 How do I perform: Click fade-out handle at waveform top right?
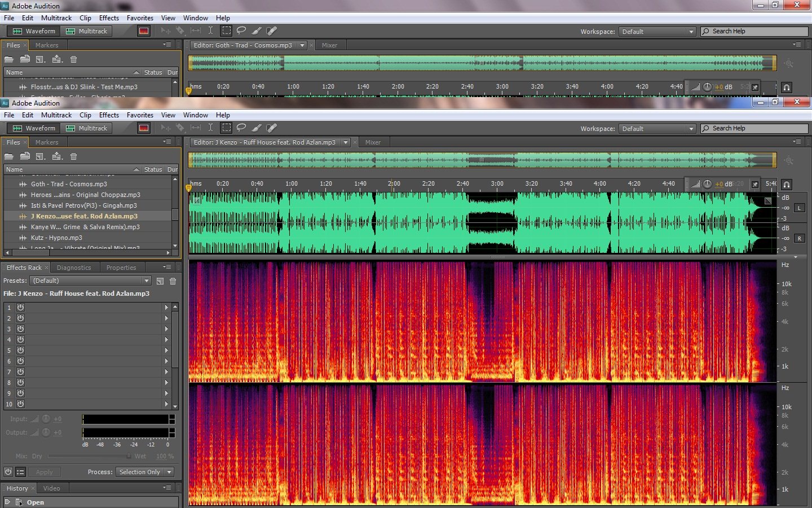[768, 200]
